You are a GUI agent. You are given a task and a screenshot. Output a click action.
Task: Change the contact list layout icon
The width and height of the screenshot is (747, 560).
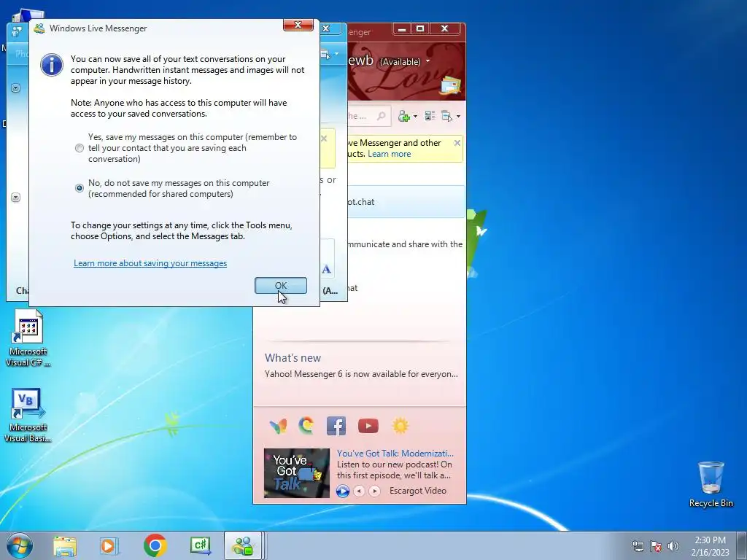click(x=430, y=116)
